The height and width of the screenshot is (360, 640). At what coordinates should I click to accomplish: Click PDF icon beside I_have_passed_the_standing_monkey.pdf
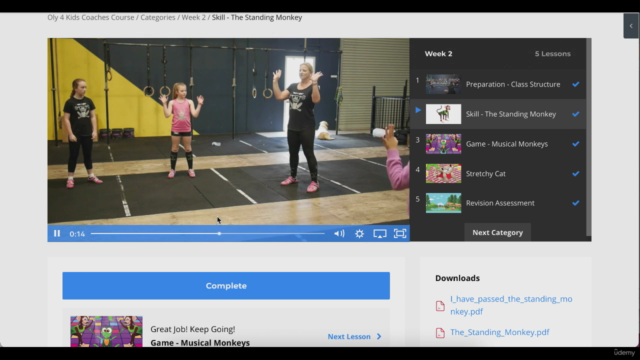[x=440, y=305]
